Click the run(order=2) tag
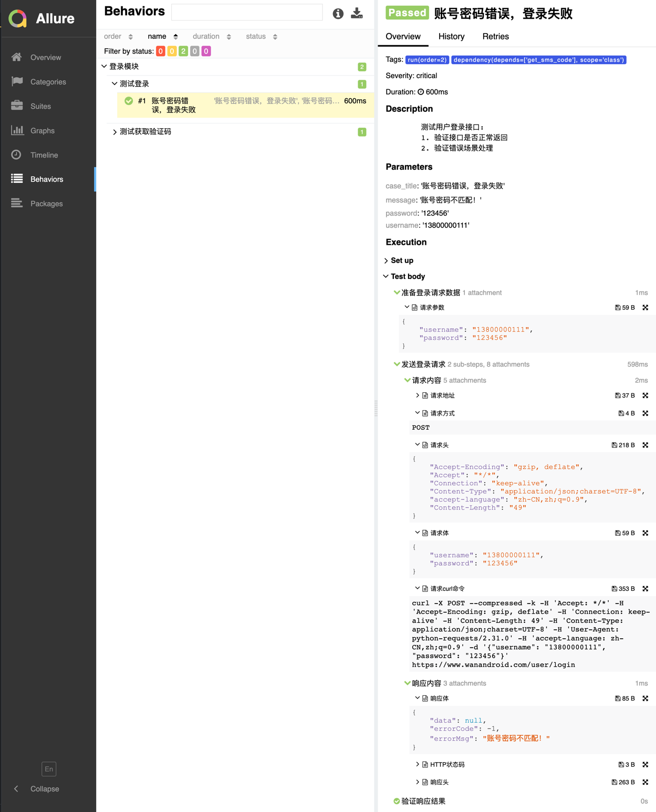 point(427,60)
